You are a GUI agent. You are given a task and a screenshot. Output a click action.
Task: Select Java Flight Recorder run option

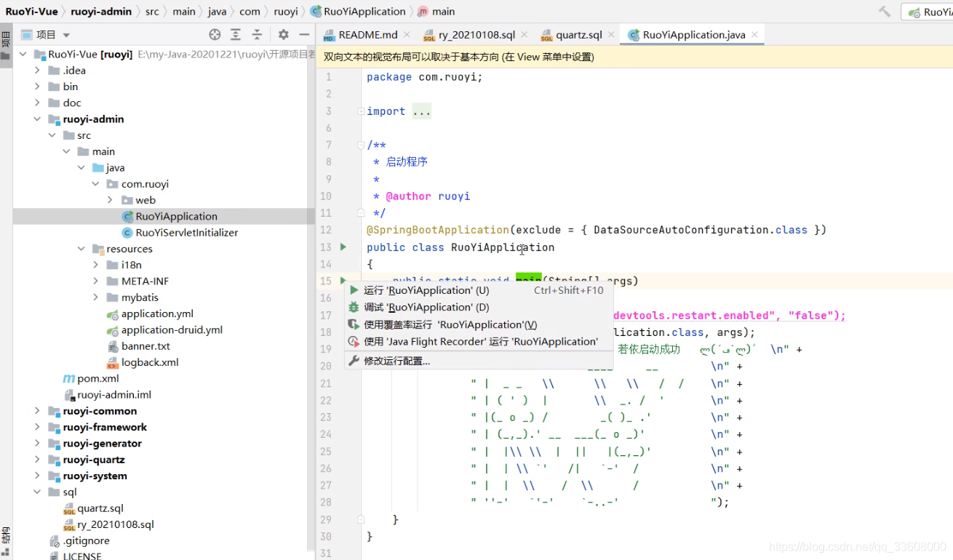(479, 341)
